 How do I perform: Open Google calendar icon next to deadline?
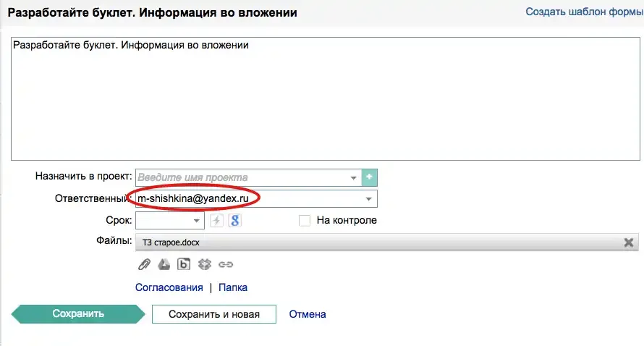point(234,220)
